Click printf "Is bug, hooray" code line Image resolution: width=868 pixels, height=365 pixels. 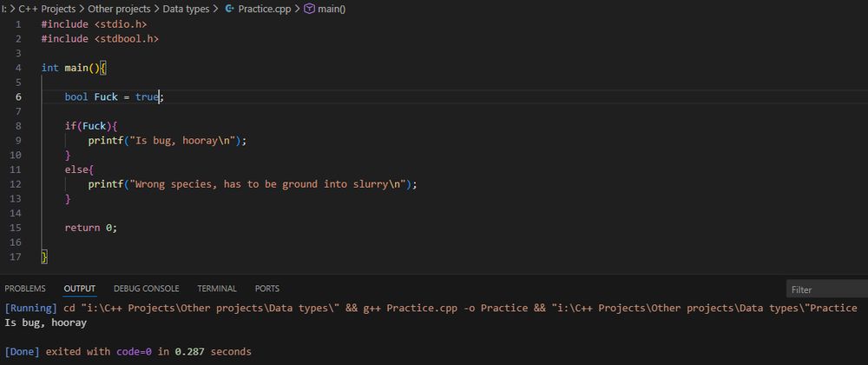click(168, 141)
